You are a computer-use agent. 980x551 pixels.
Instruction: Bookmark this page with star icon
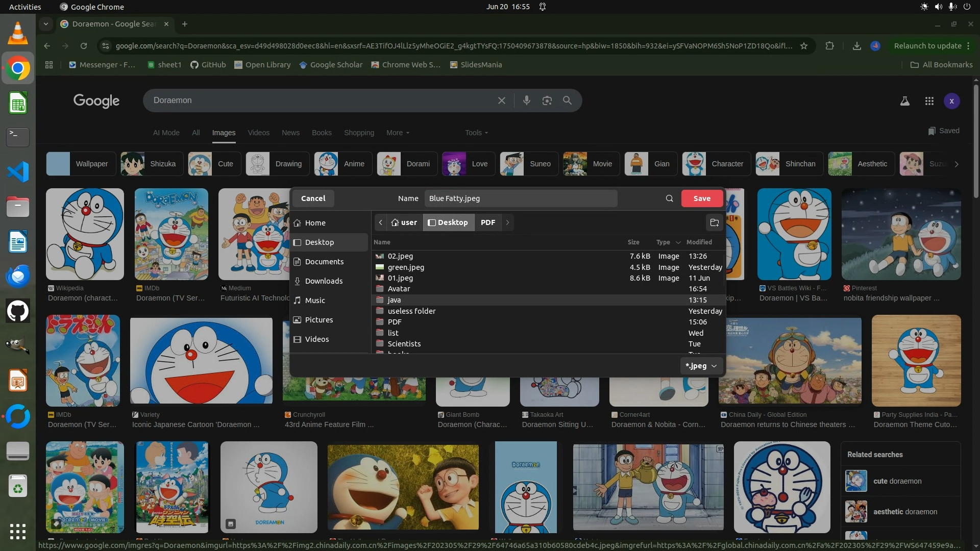804,46
